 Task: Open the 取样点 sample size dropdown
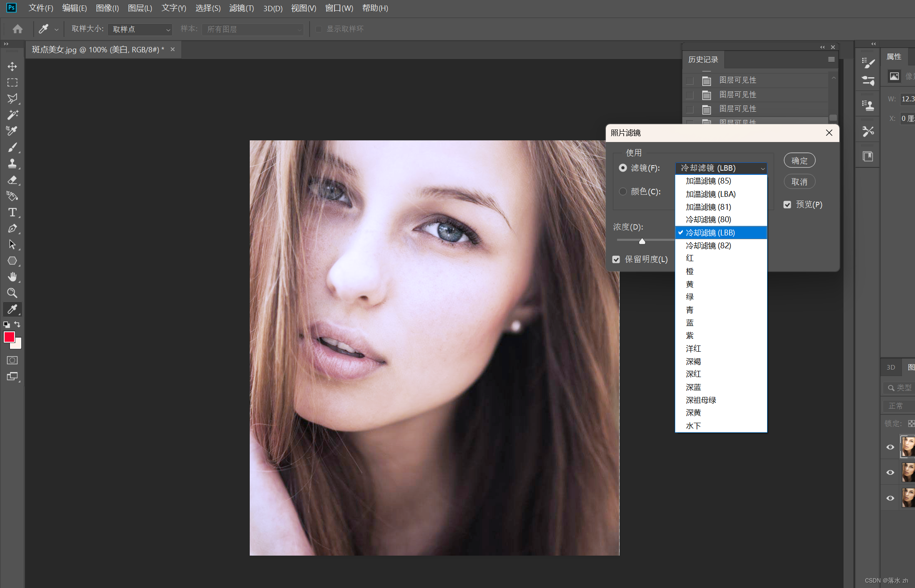[x=140, y=29]
